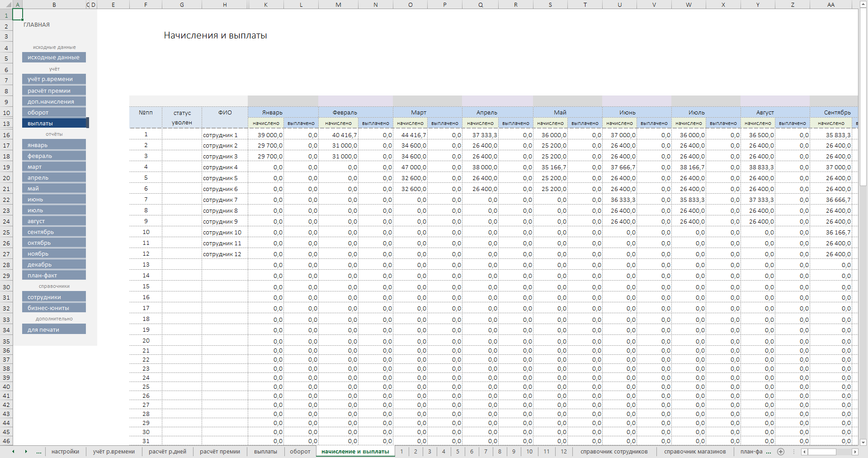Switch to sheet tab 6
Screen dimensions: 868x458
coord(472,452)
